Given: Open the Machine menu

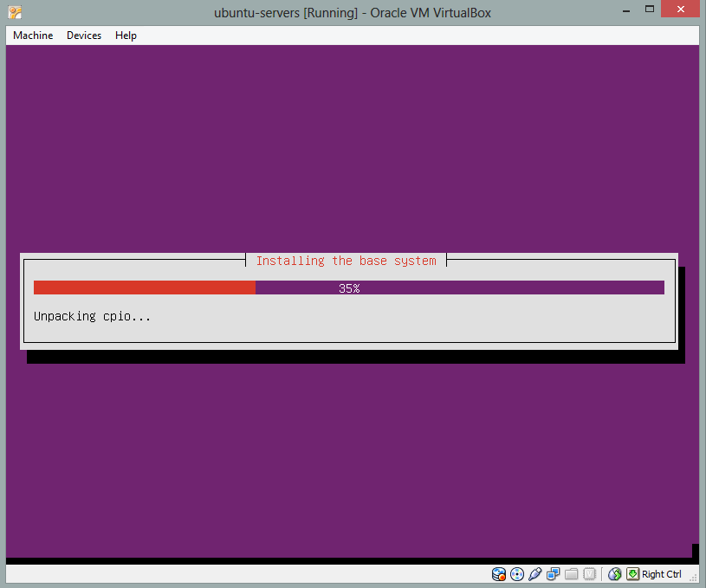Looking at the screenshot, I should pyautogui.click(x=33, y=36).
